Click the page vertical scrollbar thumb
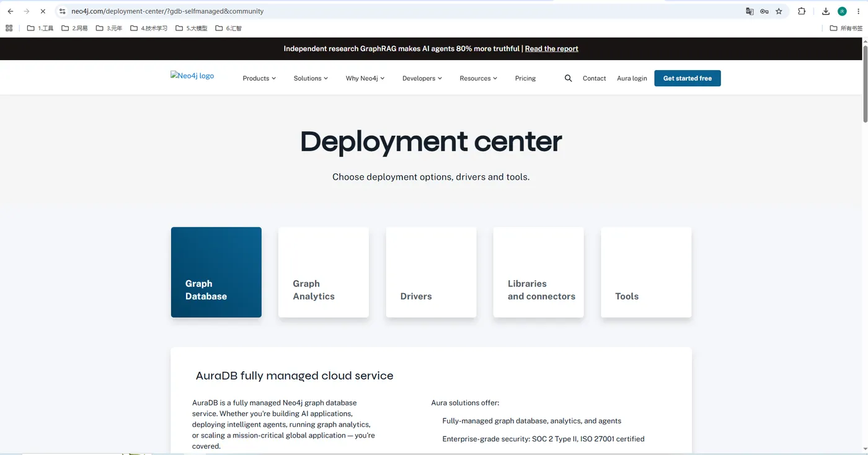 (x=864, y=84)
